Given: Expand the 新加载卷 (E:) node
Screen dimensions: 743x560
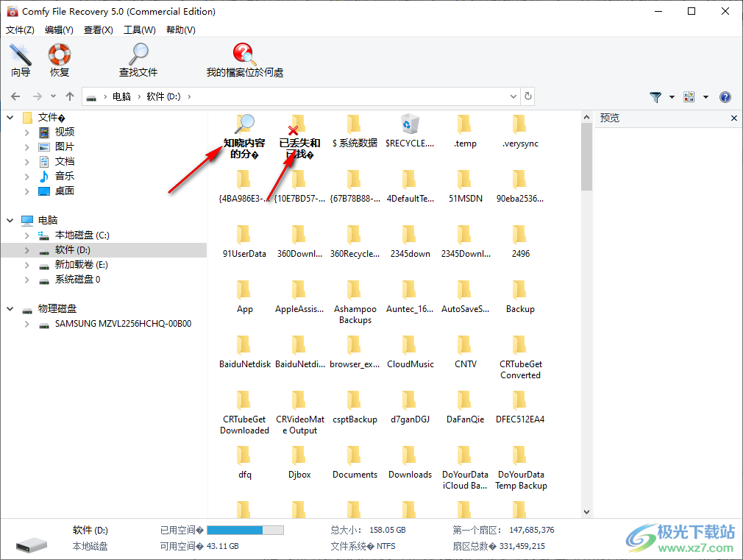Looking at the screenshot, I should (x=27, y=265).
